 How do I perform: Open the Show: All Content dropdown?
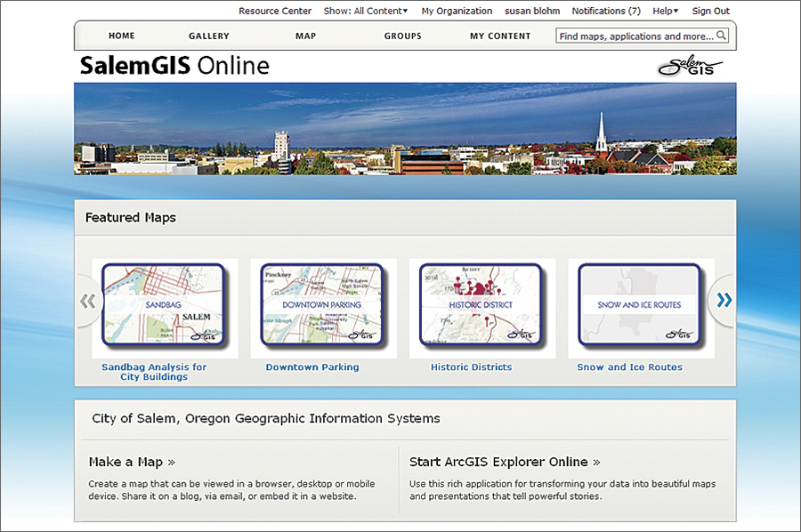click(x=366, y=11)
